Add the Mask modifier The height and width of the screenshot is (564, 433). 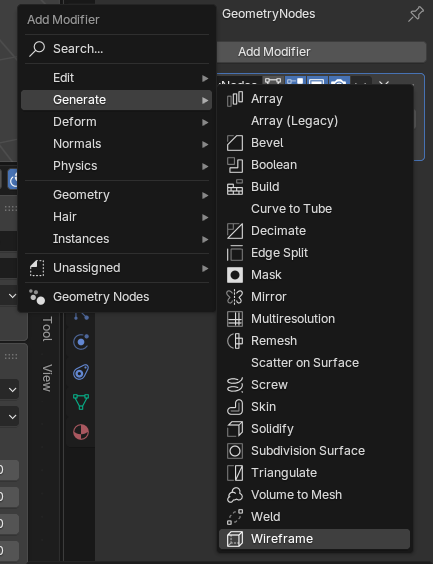(314, 275)
